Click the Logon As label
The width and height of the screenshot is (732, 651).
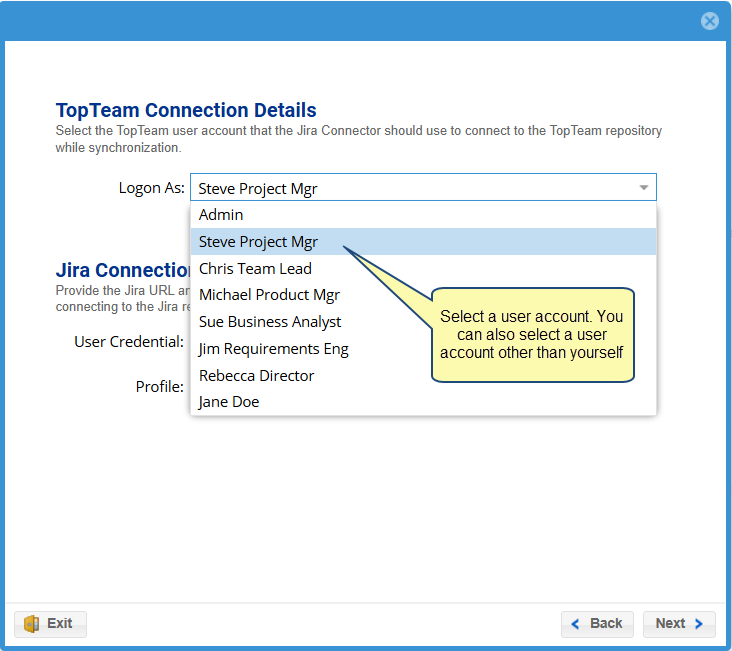click(x=151, y=188)
